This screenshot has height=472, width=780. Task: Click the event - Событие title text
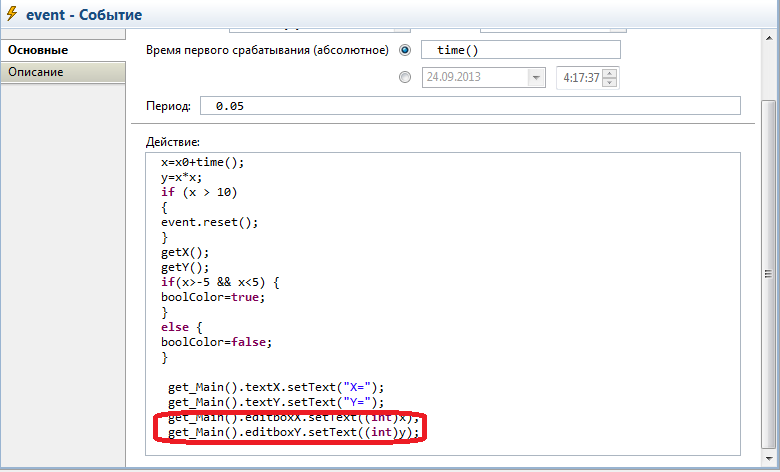coord(84,15)
